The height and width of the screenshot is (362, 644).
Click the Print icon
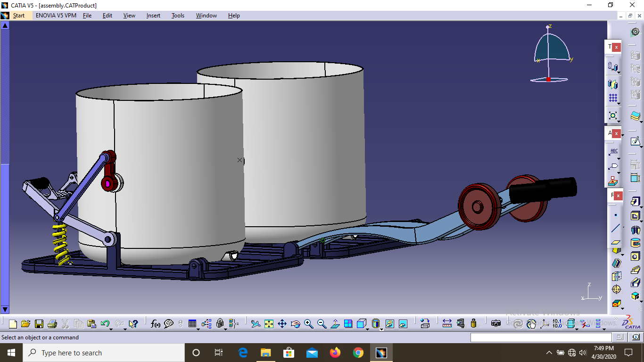52,324
